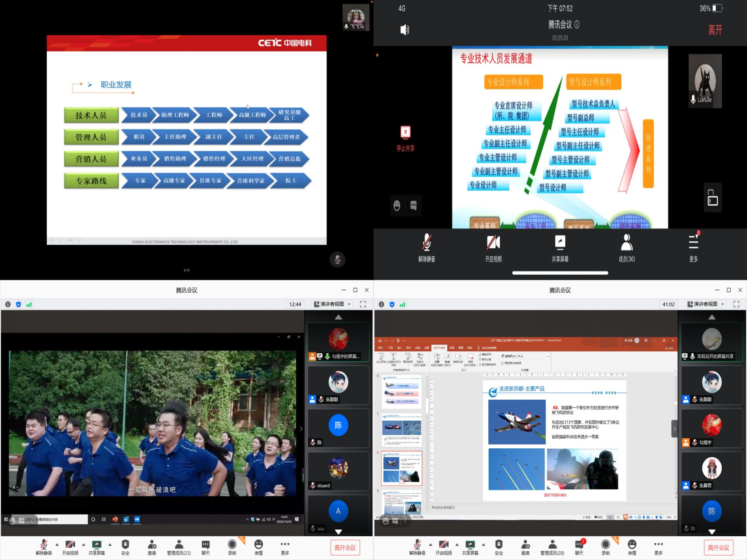Click 离开会议 button in bottom-left window
747x560 pixels.
click(345, 548)
